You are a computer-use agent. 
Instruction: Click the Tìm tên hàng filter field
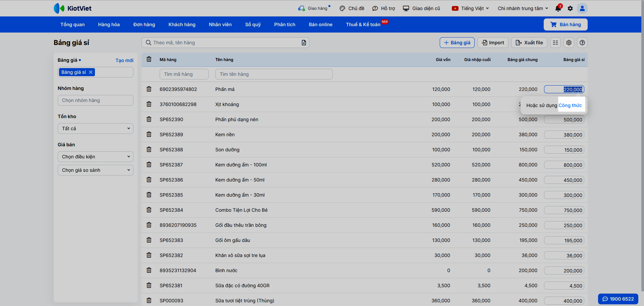click(274, 74)
